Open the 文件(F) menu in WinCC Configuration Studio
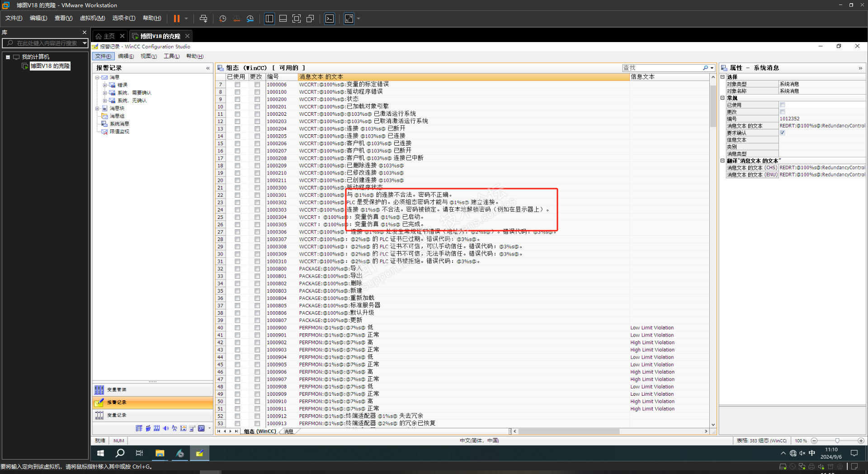This screenshot has width=868, height=474. tap(103, 56)
